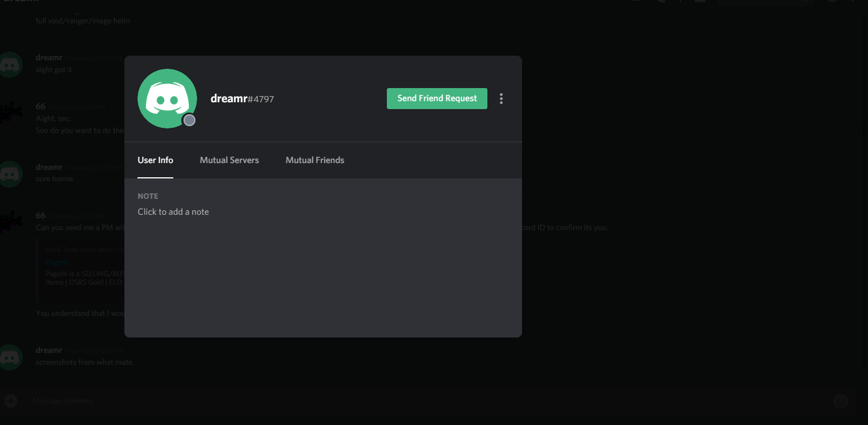Click the Send Friend Request button
This screenshot has height=425, width=868.
pyautogui.click(x=437, y=98)
